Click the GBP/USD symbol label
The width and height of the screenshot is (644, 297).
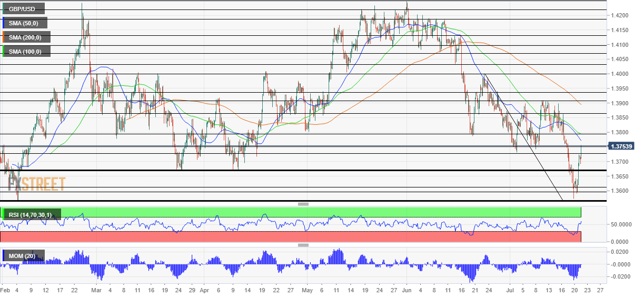coord(23,8)
